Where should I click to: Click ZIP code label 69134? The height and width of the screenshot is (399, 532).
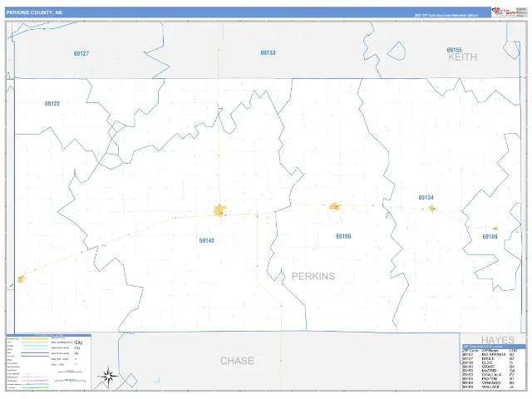(x=426, y=198)
